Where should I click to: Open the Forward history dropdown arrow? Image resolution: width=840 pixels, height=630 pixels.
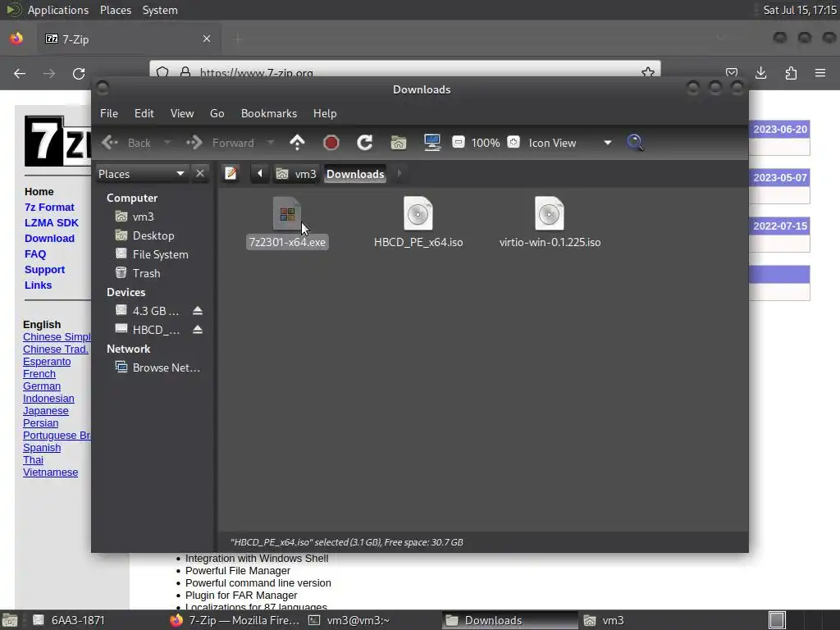click(271, 143)
